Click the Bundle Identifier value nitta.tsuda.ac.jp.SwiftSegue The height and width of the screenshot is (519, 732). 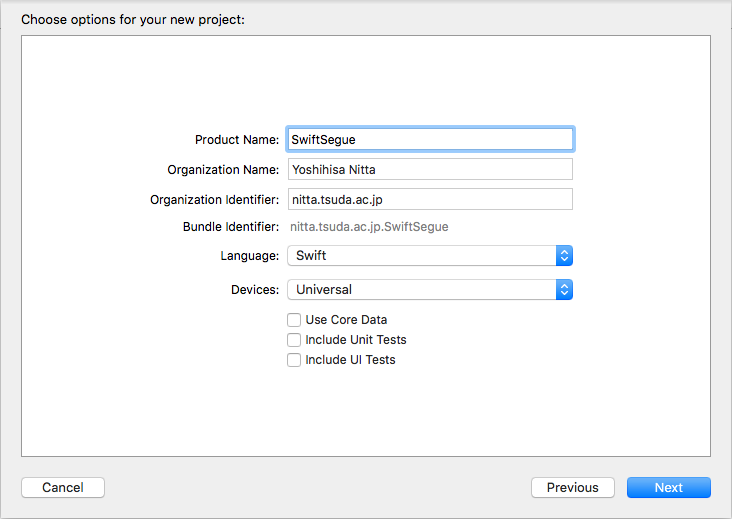[369, 227]
